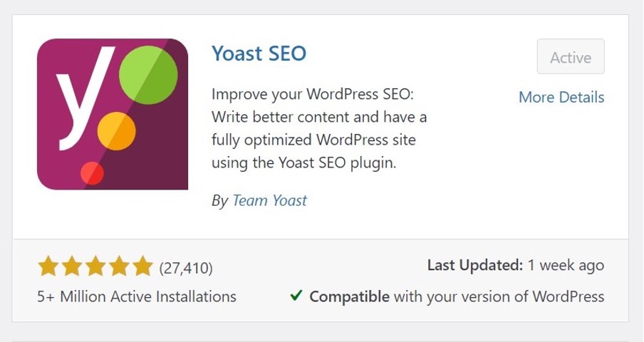Click the fourth rating star
Screen dimensions: 644x342
pos(119,267)
